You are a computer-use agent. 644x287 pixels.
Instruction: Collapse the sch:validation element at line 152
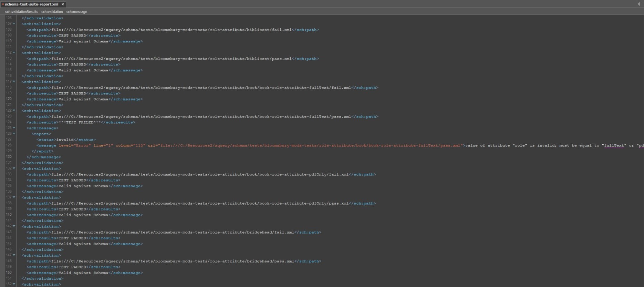(14, 284)
